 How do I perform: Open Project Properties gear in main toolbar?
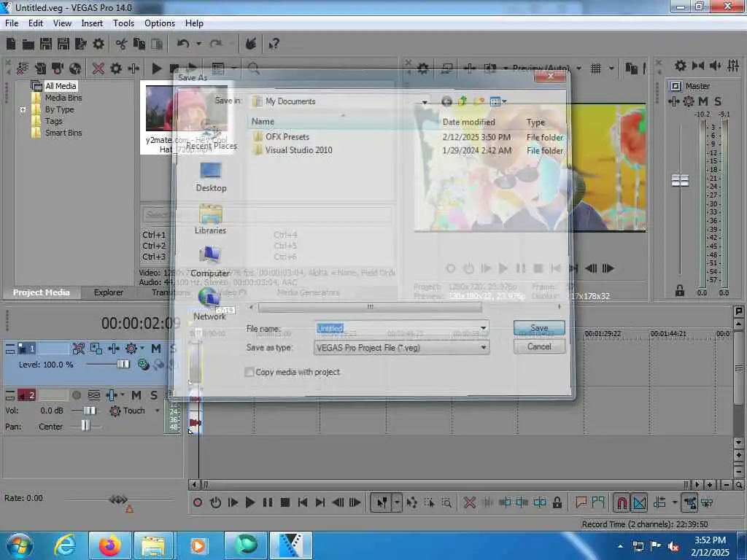pos(98,44)
